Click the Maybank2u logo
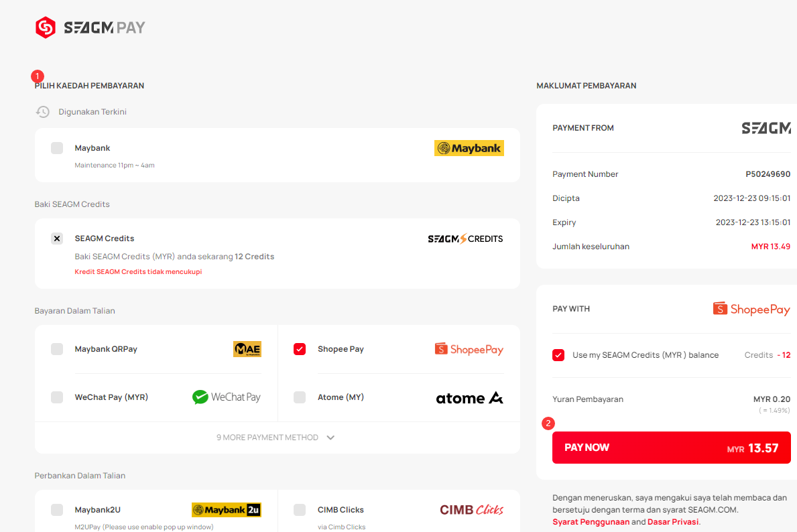The width and height of the screenshot is (797, 532). (x=226, y=510)
